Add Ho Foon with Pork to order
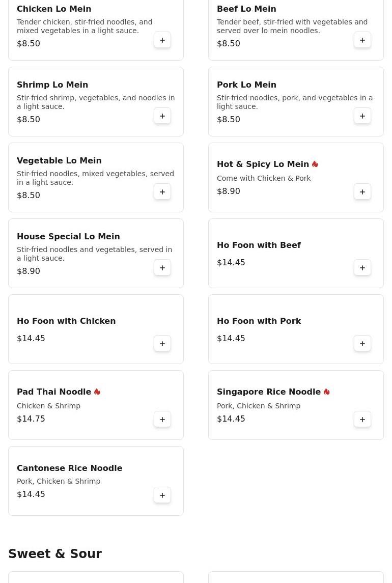Screen dimensions: 392x583 [x=362, y=344]
